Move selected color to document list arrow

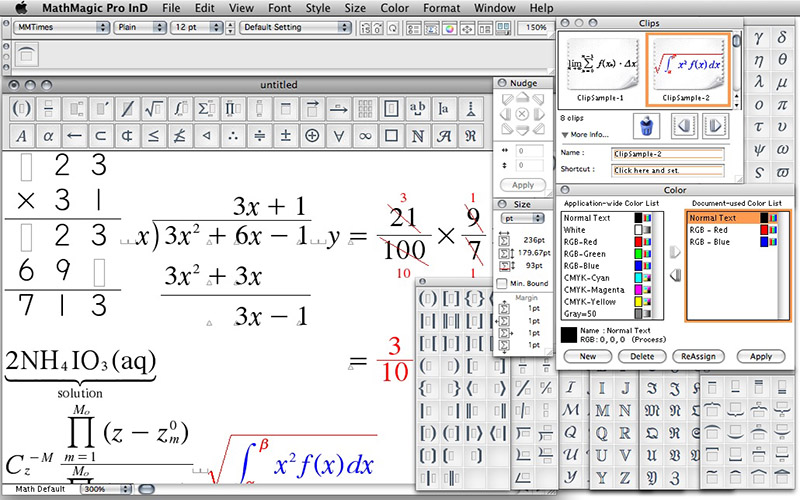pyautogui.click(x=675, y=252)
